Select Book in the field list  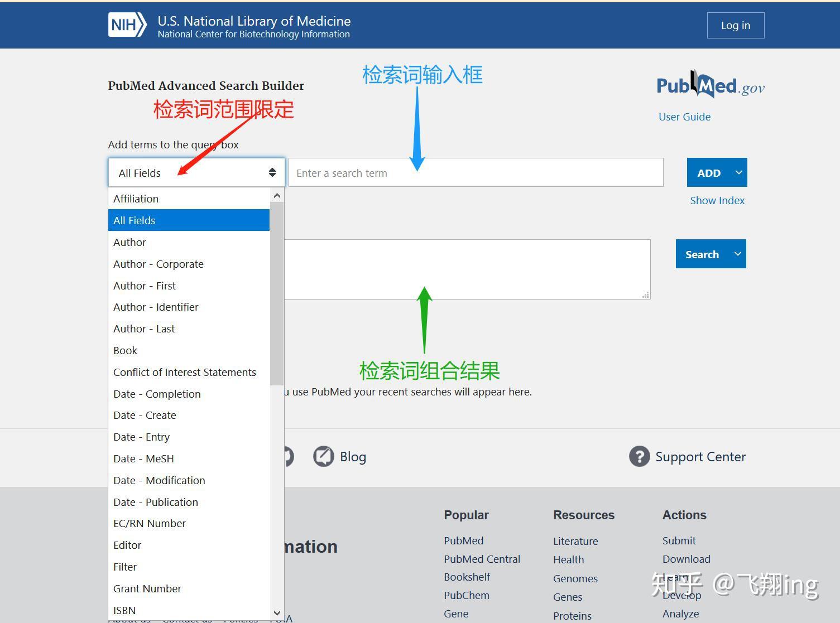pos(189,350)
